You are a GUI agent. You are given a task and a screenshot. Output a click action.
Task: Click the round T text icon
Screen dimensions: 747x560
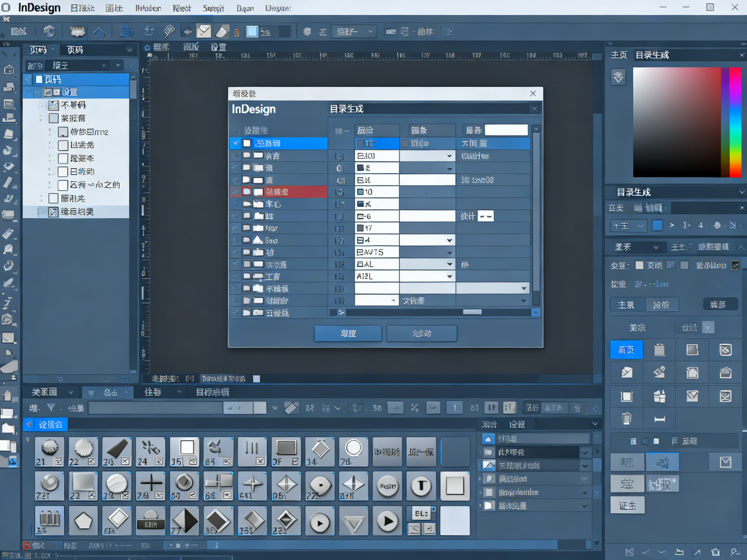tap(421, 486)
